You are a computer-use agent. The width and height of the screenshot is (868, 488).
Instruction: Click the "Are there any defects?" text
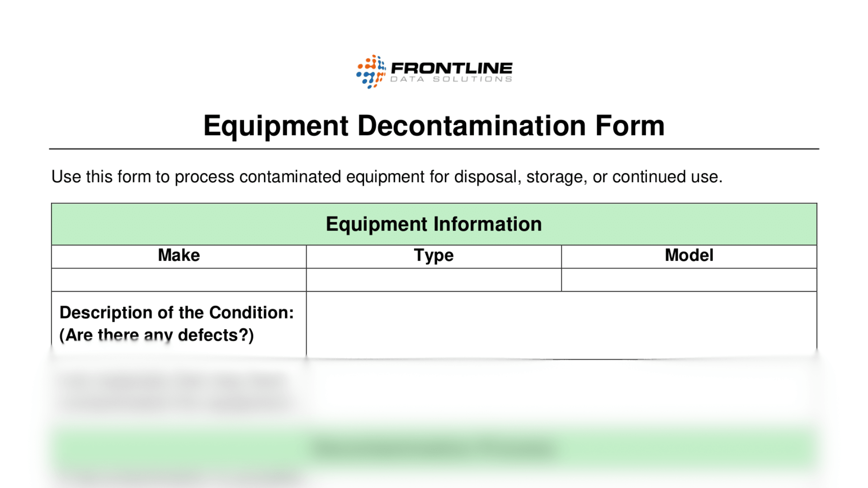click(157, 335)
